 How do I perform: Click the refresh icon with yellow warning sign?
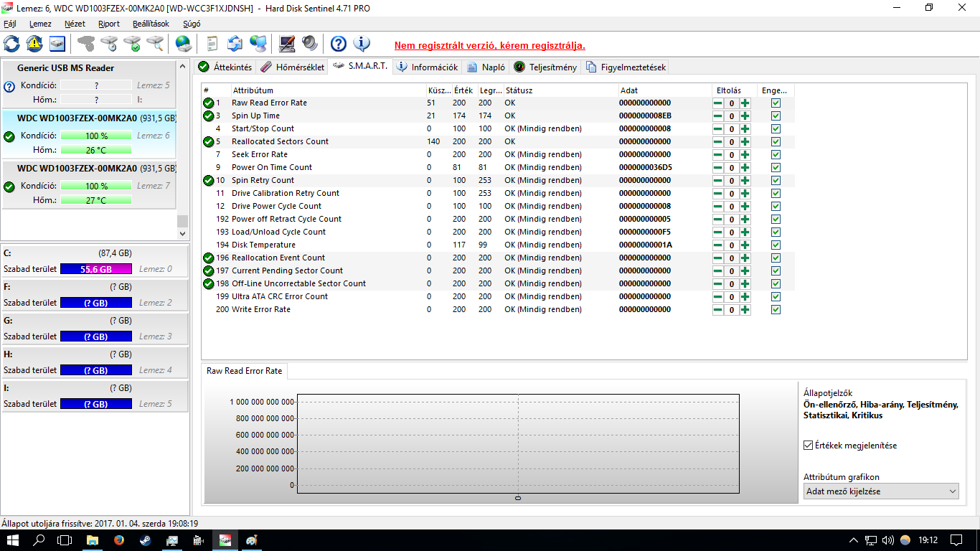pos(34,44)
